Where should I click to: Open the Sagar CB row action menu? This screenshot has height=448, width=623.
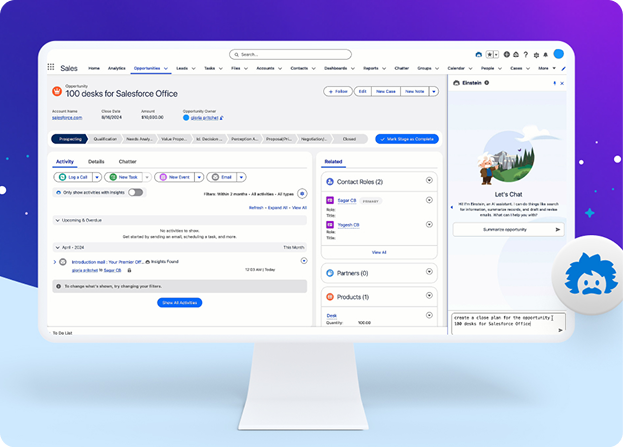point(429,200)
